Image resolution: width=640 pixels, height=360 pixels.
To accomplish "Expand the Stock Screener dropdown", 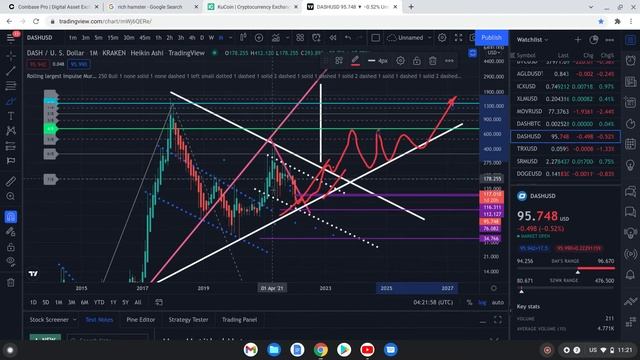I will pyautogui.click(x=74, y=320).
